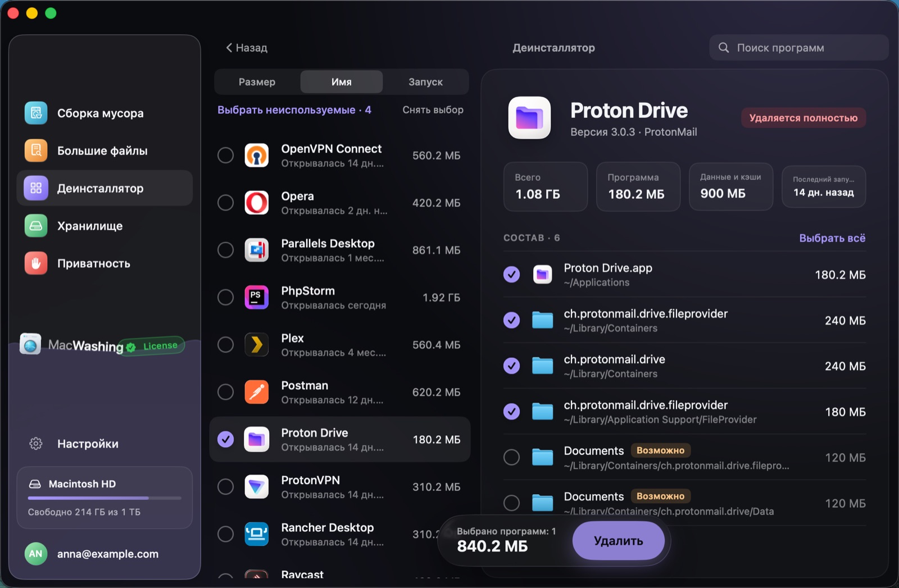Click the Plex app icon
Screen dimensions: 899x588
(257, 344)
